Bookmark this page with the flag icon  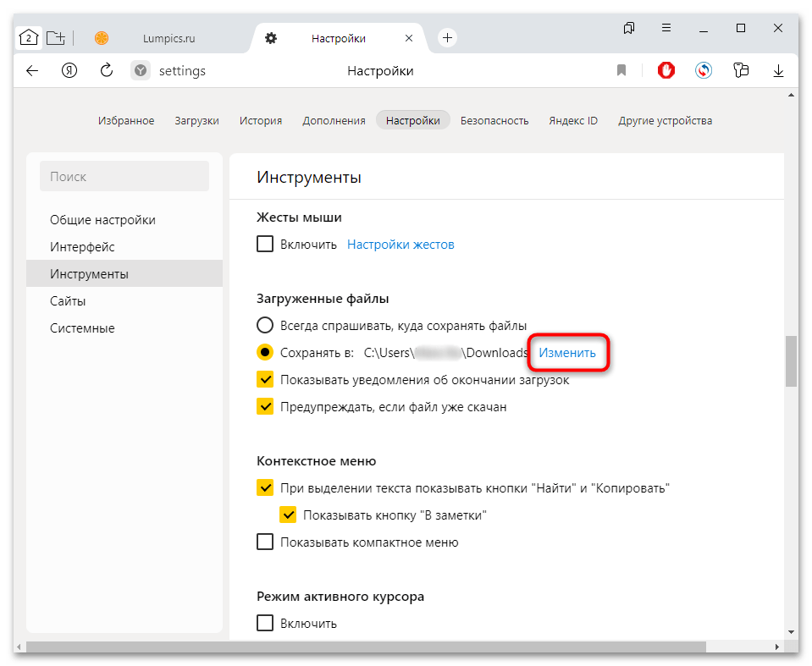pyautogui.click(x=621, y=71)
